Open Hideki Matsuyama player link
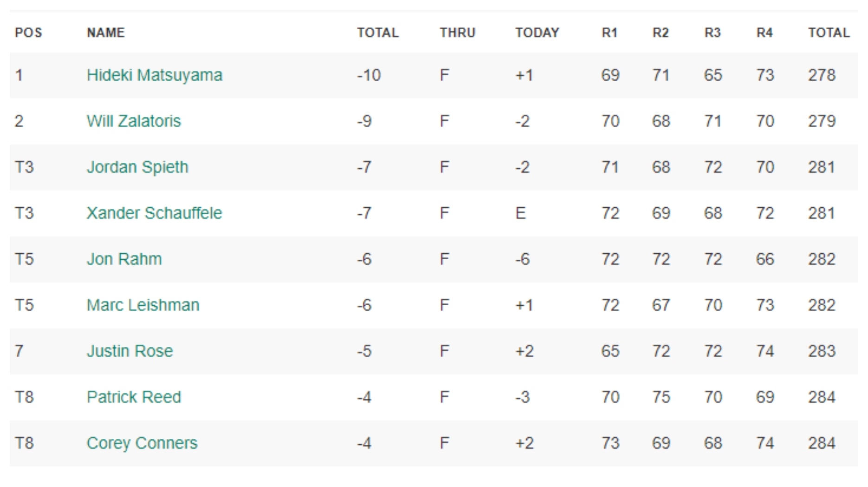This screenshot has width=868, height=487. (154, 75)
